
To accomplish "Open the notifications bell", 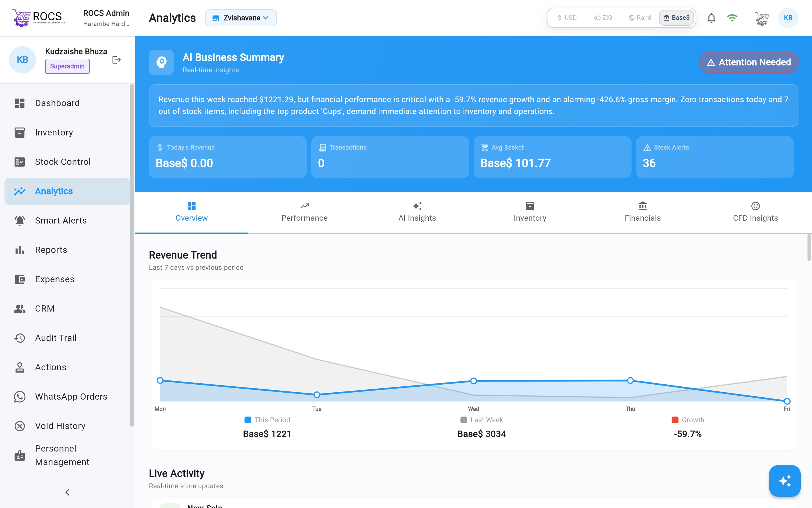I will pos(711,18).
